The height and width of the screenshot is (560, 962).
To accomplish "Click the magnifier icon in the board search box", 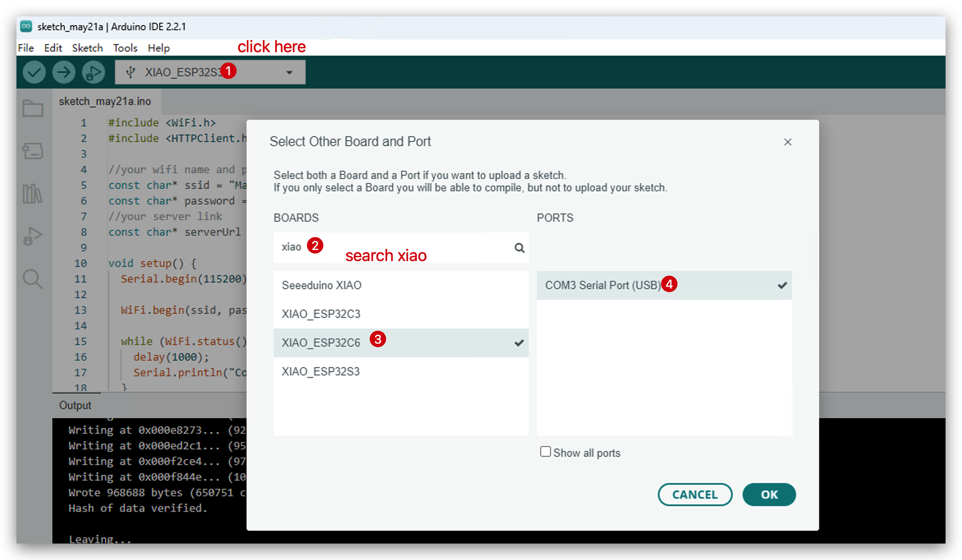I will tap(519, 248).
